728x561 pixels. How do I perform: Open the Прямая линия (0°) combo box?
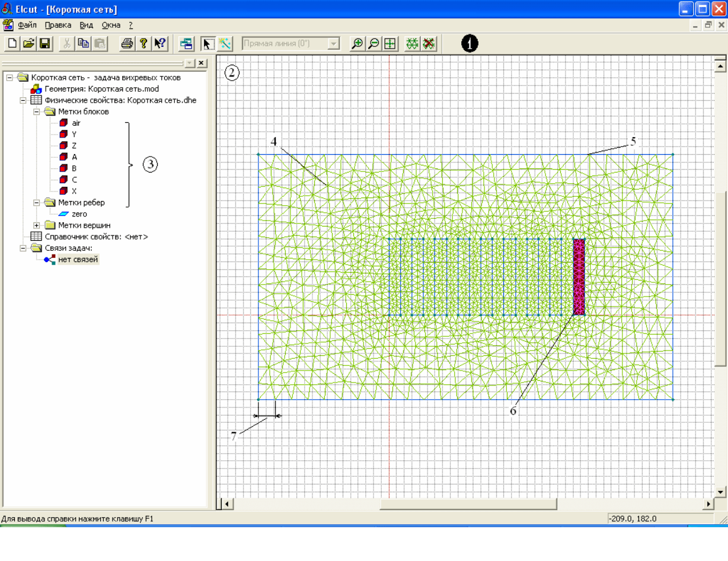tap(290, 43)
